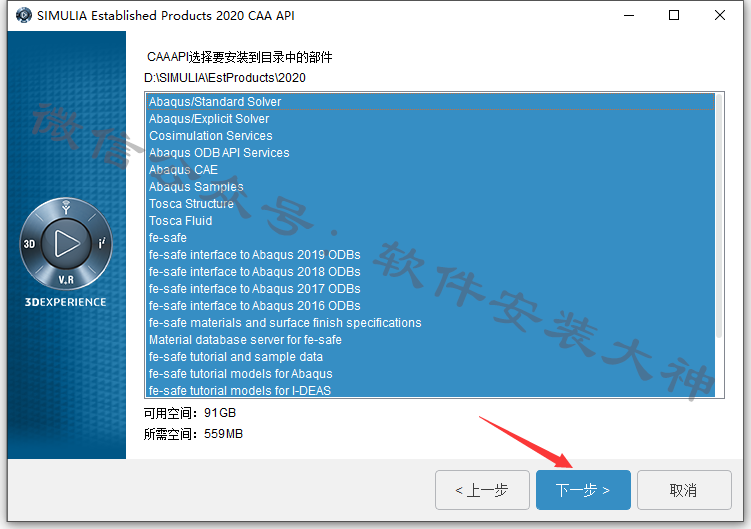Screen dimensions: 751x529
Task: Click the 3DEXPERIENCE compass play icon
Action: (66, 243)
